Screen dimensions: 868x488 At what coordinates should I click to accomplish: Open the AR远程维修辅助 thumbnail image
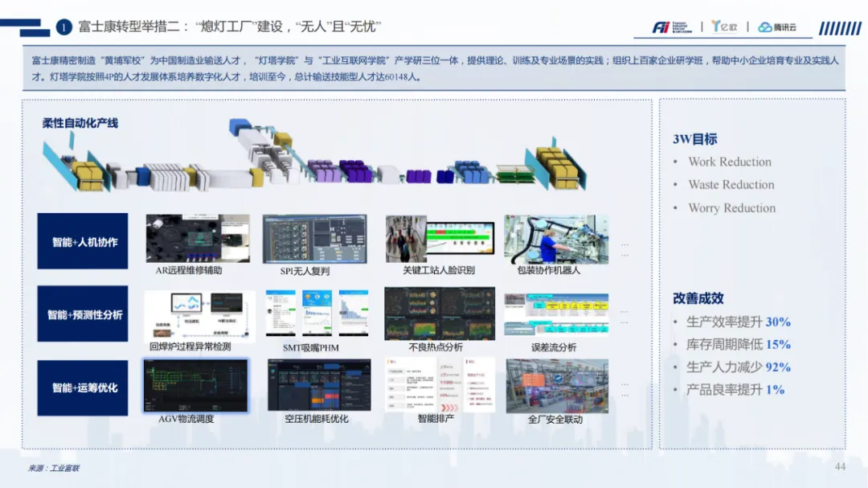point(198,239)
